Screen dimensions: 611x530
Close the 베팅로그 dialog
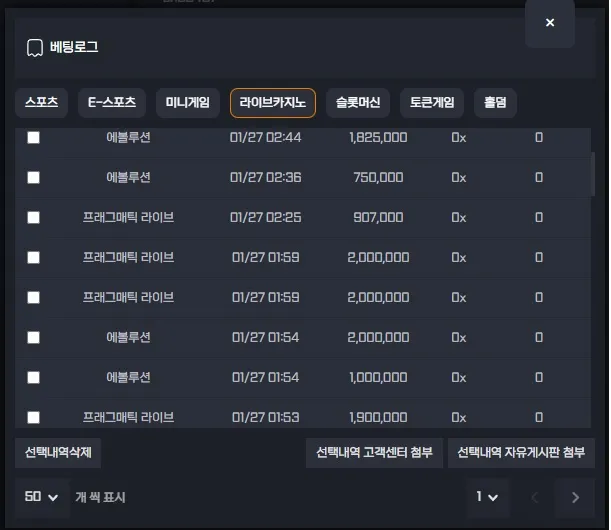549,23
